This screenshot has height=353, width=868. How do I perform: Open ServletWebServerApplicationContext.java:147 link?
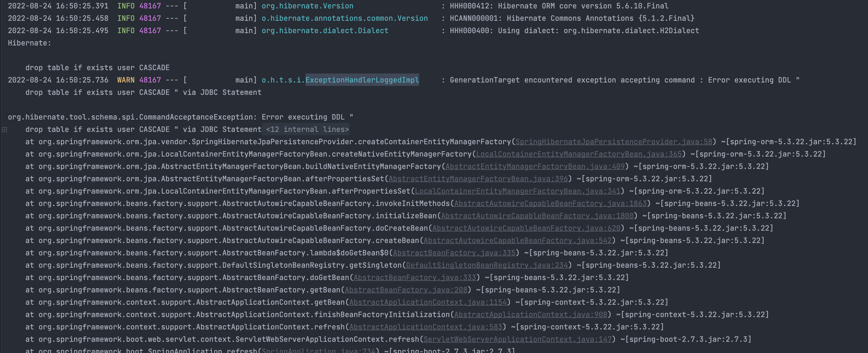pos(517,340)
